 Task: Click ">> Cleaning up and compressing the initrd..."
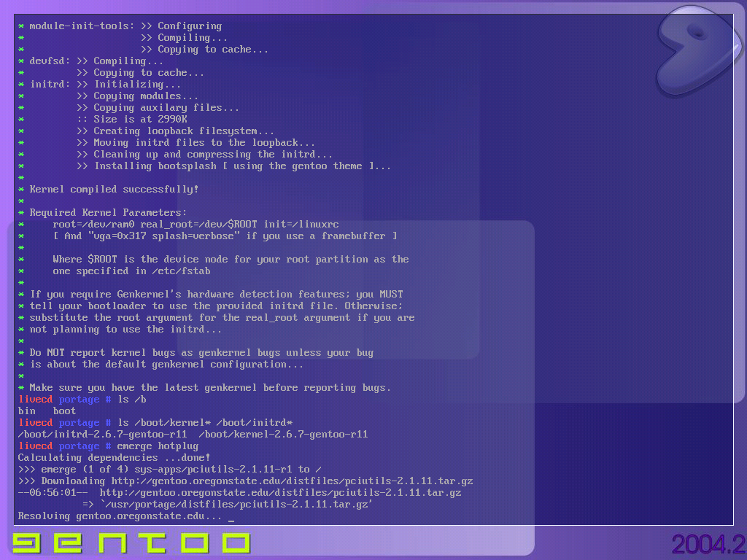point(204,155)
